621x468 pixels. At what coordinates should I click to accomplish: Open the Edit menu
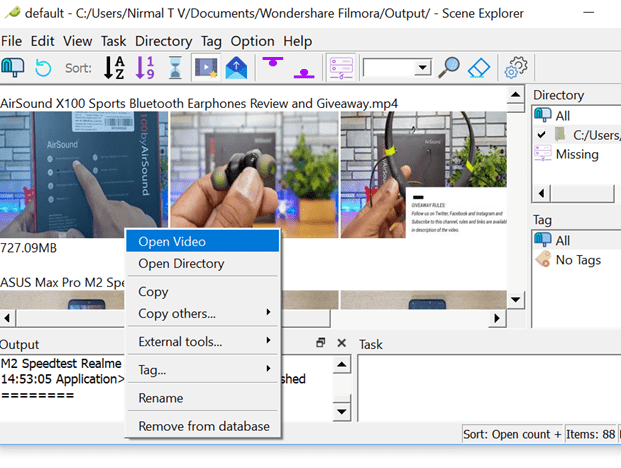point(42,41)
